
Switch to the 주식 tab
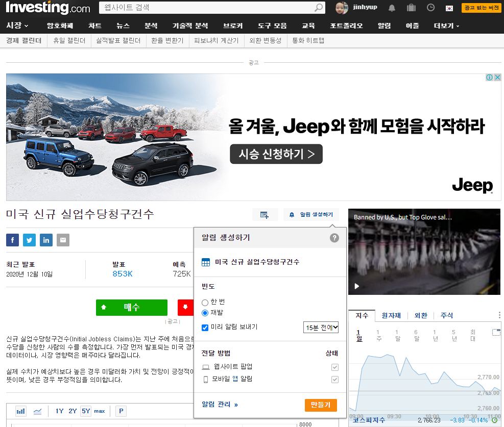pos(446,316)
